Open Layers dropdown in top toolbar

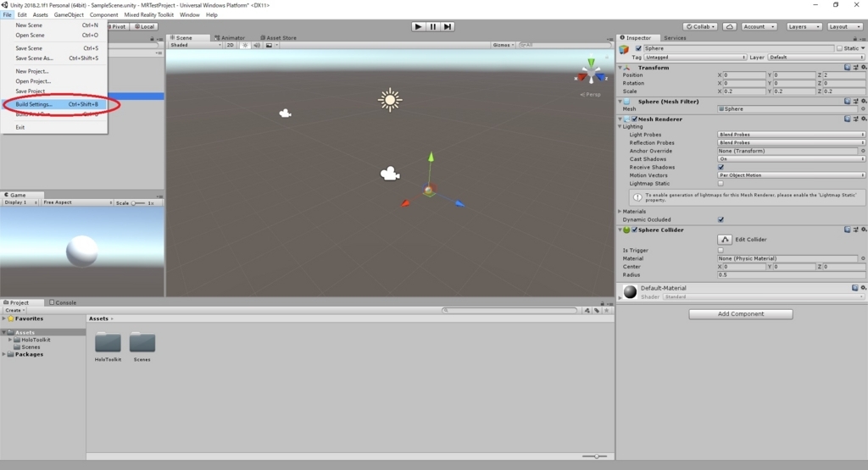(804, 26)
